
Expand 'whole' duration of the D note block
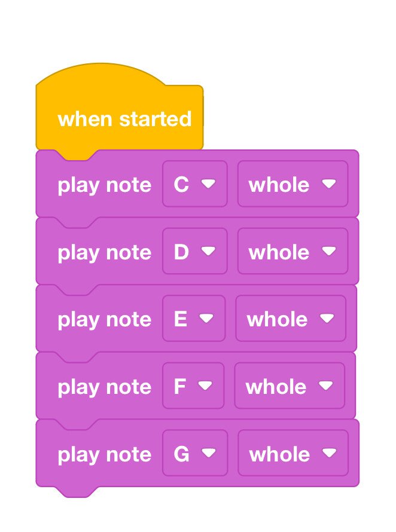(293, 251)
